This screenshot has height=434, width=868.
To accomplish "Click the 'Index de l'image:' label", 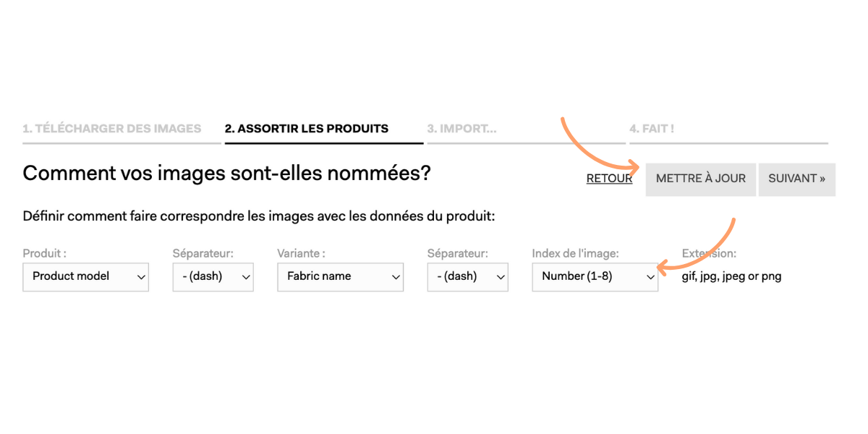I will click(575, 253).
